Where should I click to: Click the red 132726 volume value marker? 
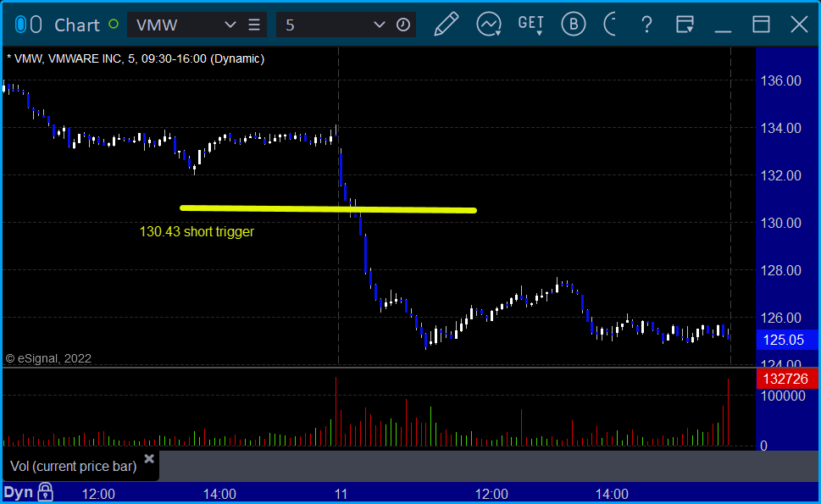(786, 379)
